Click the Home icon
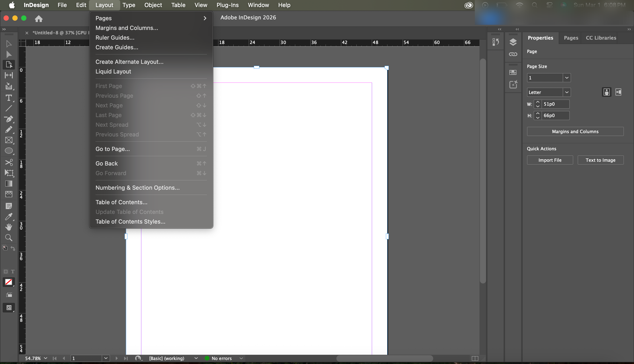634x364 pixels. pyautogui.click(x=39, y=18)
